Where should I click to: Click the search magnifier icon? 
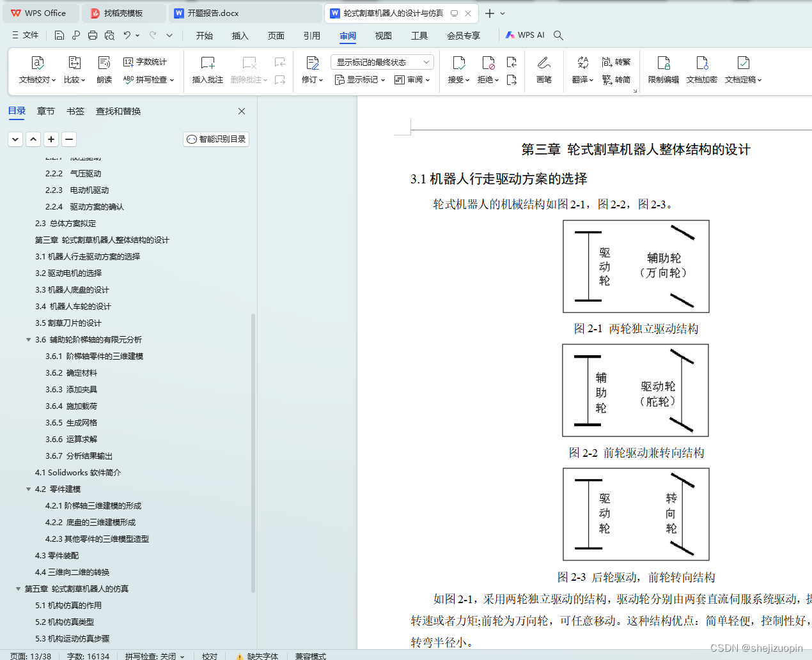pyautogui.click(x=558, y=35)
